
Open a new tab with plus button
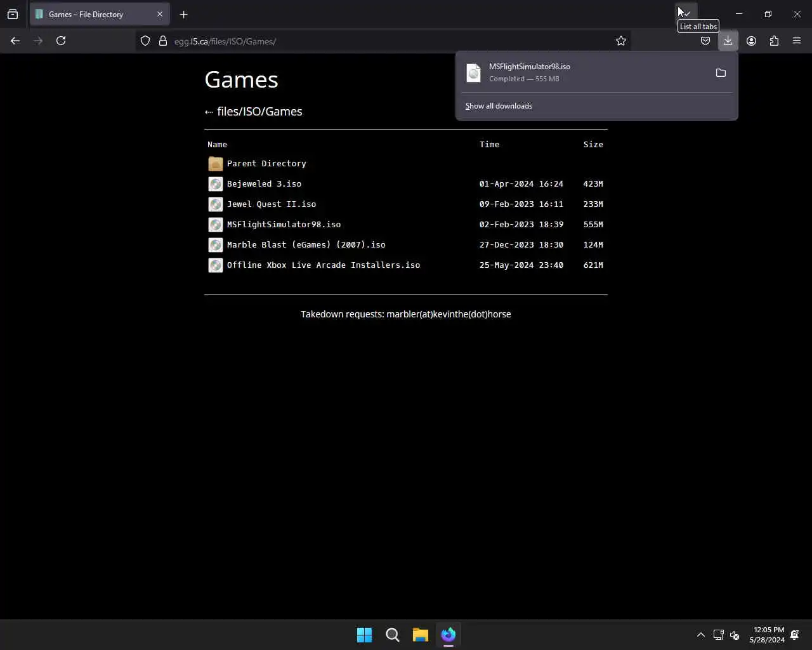pyautogui.click(x=183, y=14)
